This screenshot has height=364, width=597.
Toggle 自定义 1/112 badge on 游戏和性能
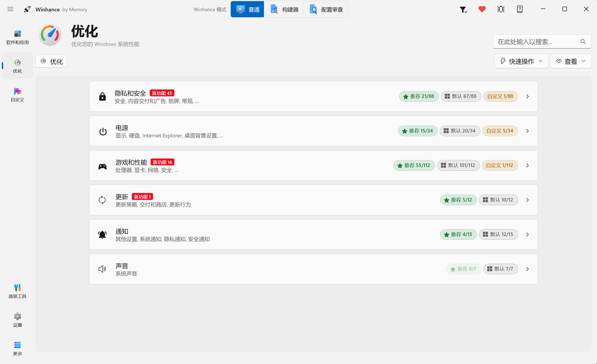(x=500, y=165)
